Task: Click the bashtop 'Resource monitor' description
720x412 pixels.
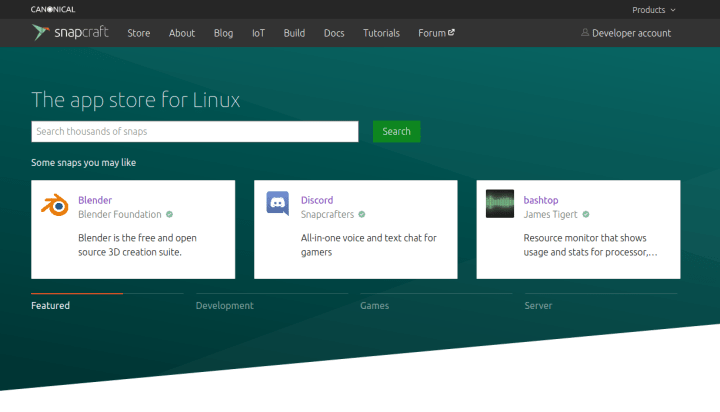Action: (x=591, y=245)
